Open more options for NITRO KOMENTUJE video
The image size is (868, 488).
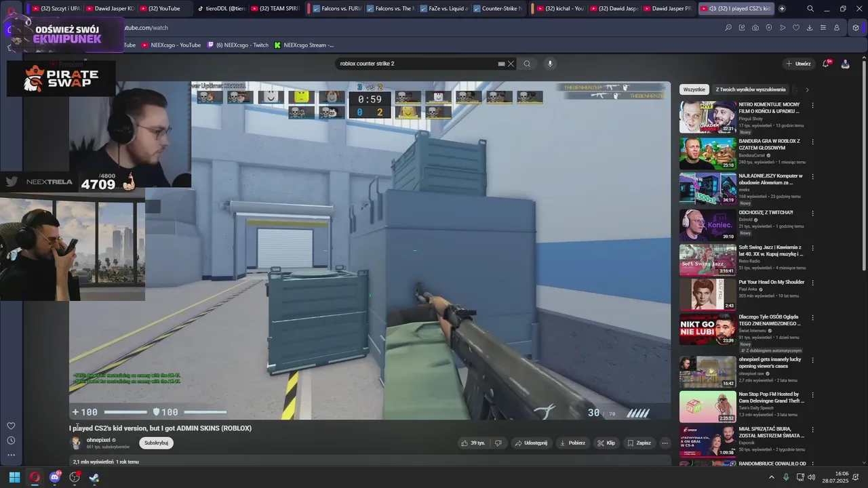(812, 105)
